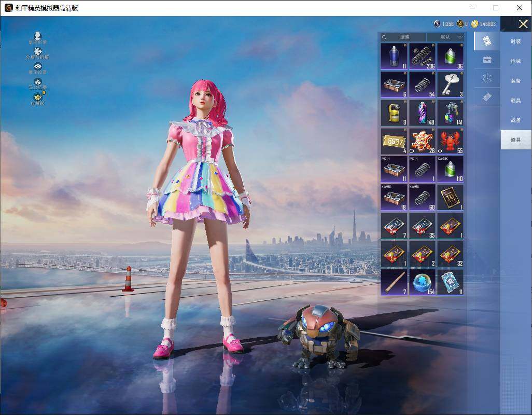Select the gold 3-day double card
This screenshot has width=532, height=415.
click(x=422, y=254)
